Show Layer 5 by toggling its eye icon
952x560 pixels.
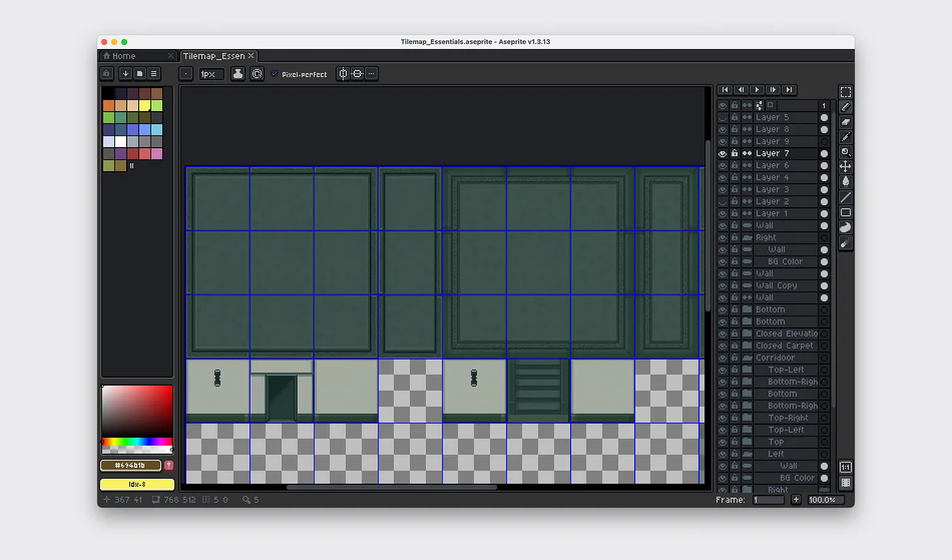722,117
